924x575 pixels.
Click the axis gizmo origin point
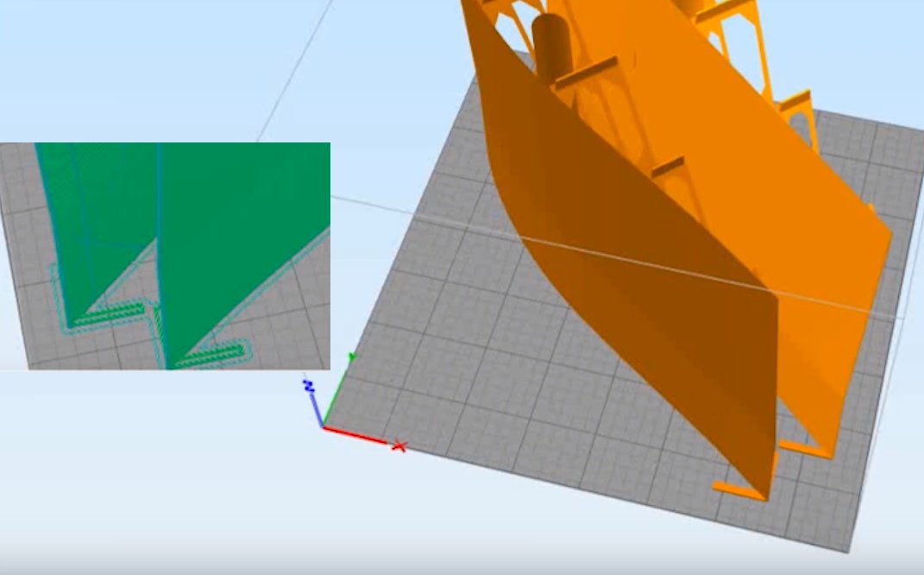pos(324,426)
